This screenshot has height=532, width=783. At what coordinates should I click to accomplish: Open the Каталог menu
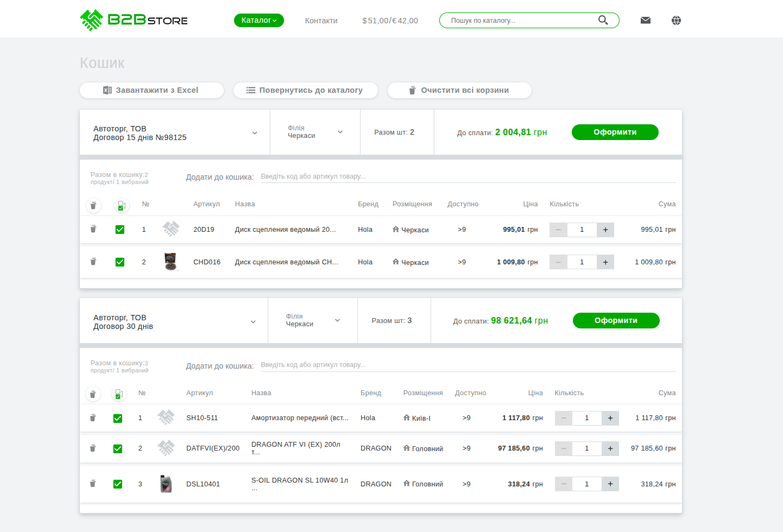coord(258,20)
